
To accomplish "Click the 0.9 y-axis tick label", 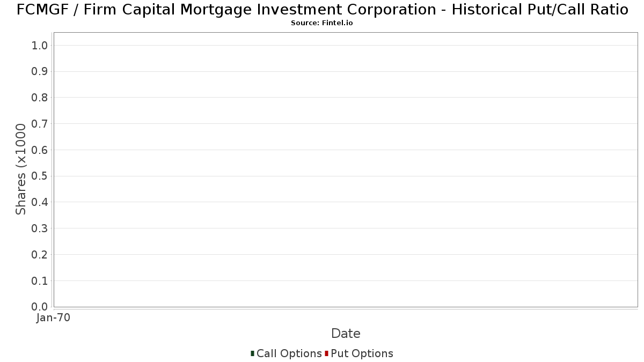I will pyautogui.click(x=40, y=72).
